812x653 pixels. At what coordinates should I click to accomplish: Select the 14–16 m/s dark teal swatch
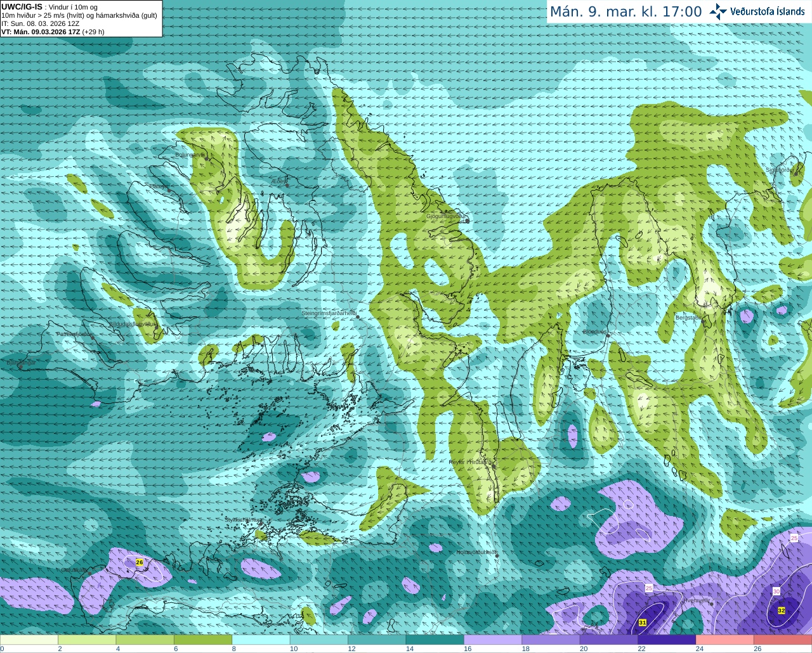(x=435, y=640)
